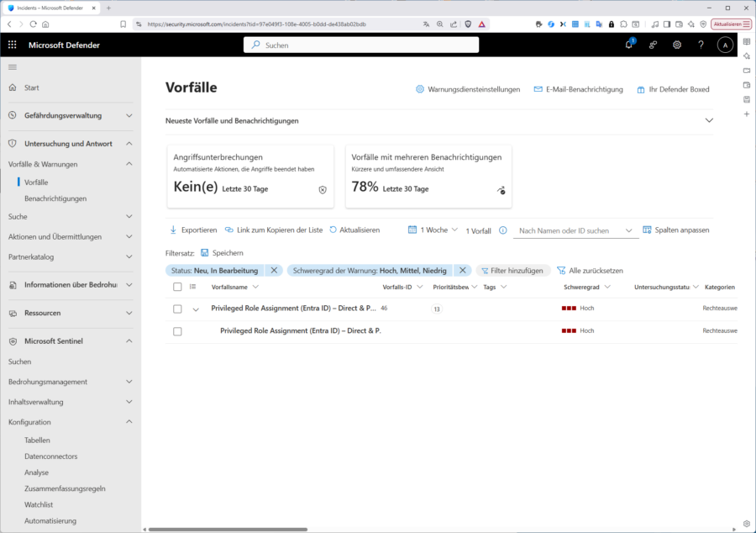Open the notifications bell in Defender
This screenshot has width=756, height=533.
point(628,45)
